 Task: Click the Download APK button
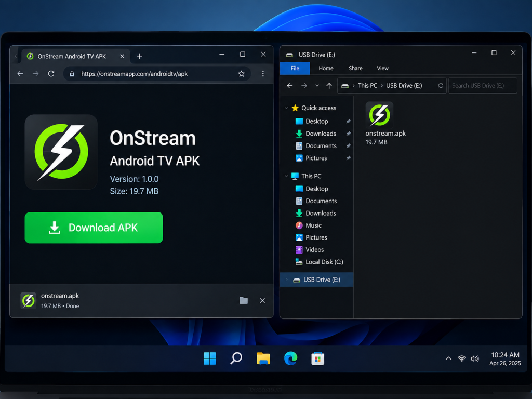click(94, 228)
